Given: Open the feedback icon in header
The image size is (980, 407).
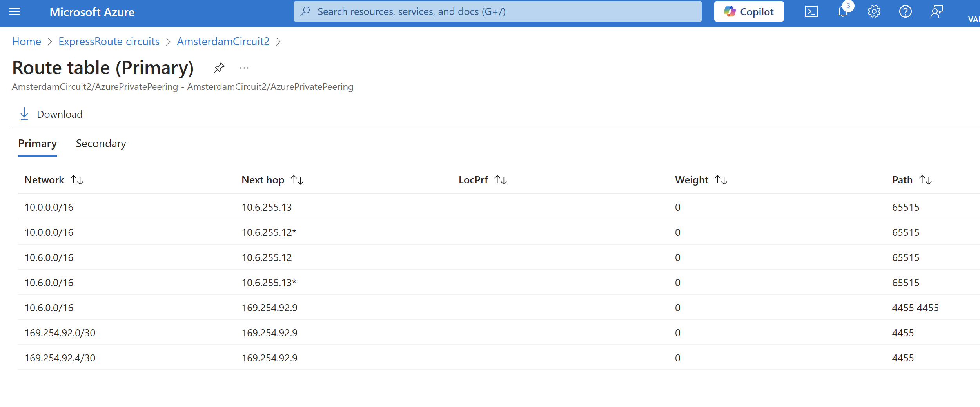Looking at the screenshot, I should point(936,12).
